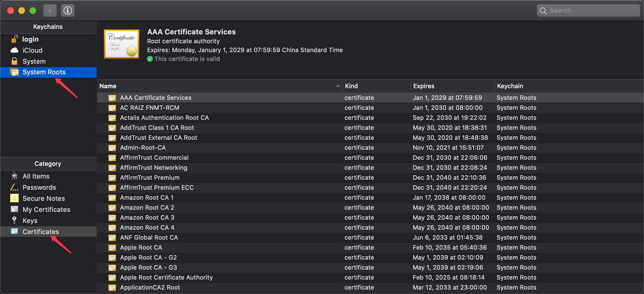
Task: Click the Secure Notes yellow note icon
Action: [14, 198]
